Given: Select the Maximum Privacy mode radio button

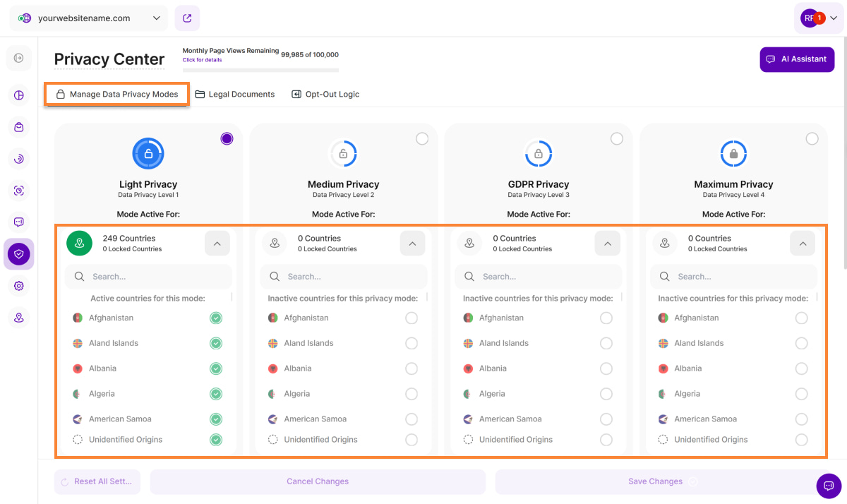Looking at the screenshot, I should click(x=812, y=139).
